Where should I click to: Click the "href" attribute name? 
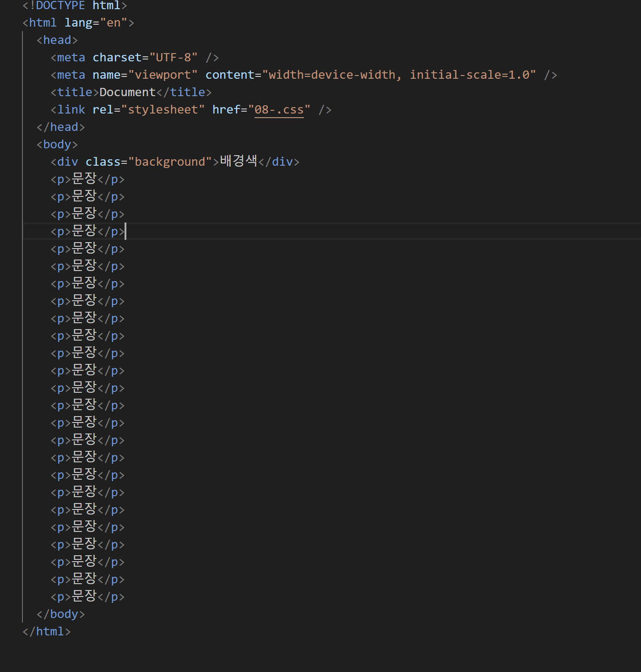point(226,110)
